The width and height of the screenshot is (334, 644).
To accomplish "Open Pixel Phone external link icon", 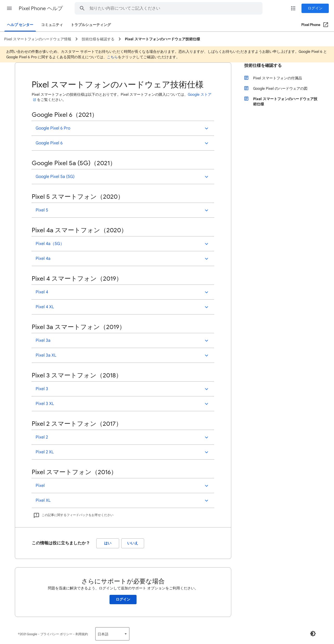I will pyautogui.click(x=326, y=25).
